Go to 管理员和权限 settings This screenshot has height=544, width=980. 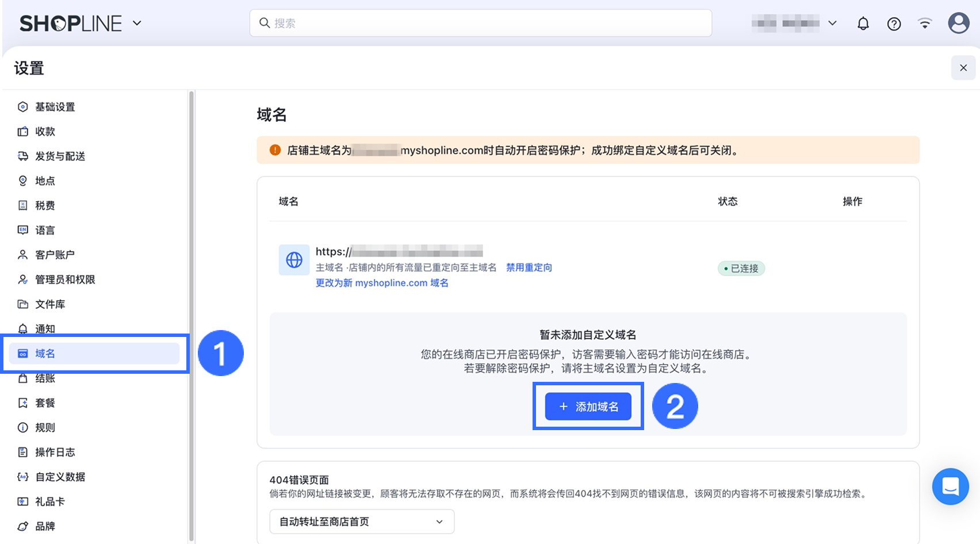[x=65, y=279]
